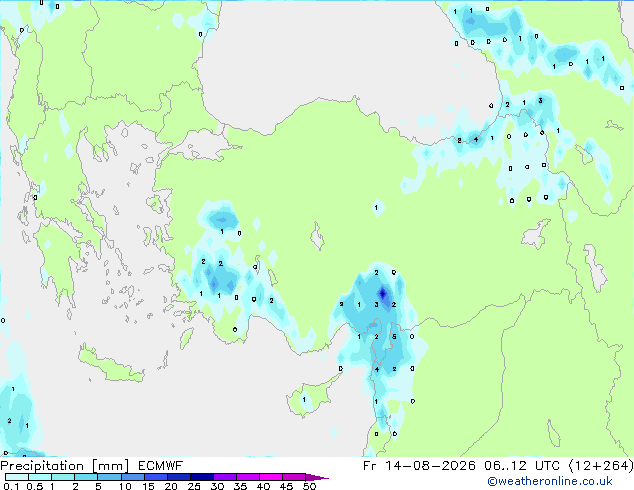Screen dimensions: 634x490
Task: Click the date label Fr 14-08-2026
Action: (x=419, y=466)
